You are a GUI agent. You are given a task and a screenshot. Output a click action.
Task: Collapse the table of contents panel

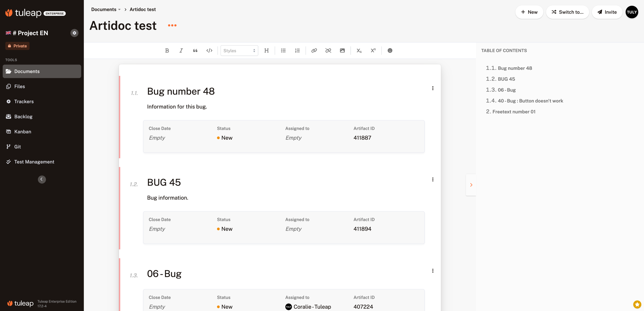coord(471,185)
